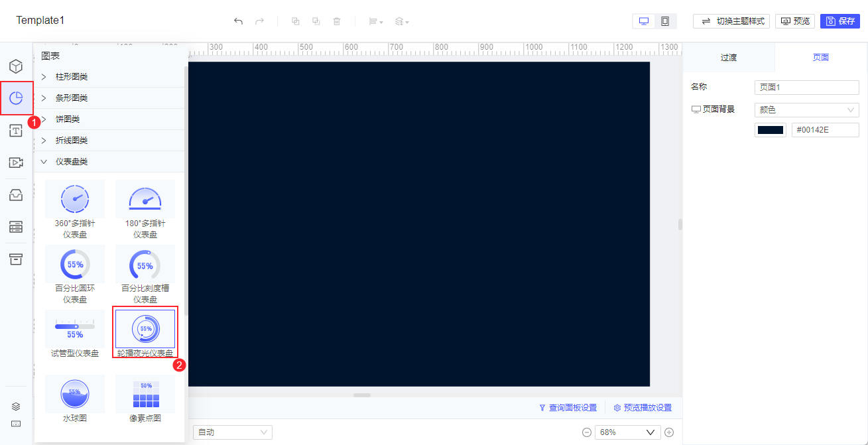This screenshot has height=445, width=868.
Task: Click 切换主题样式 button
Action: (731, 21)
